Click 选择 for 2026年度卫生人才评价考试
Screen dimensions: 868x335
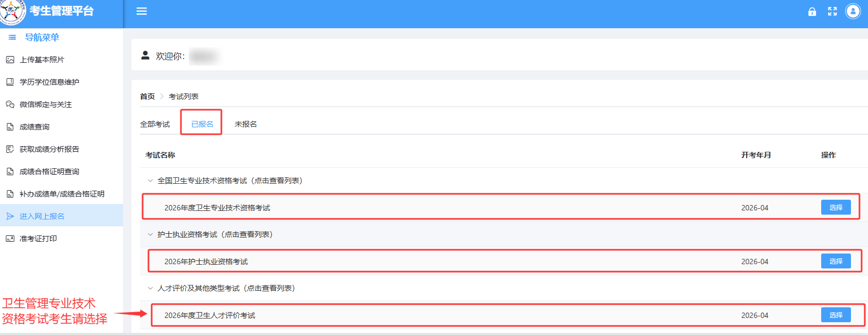coord(836,315)
